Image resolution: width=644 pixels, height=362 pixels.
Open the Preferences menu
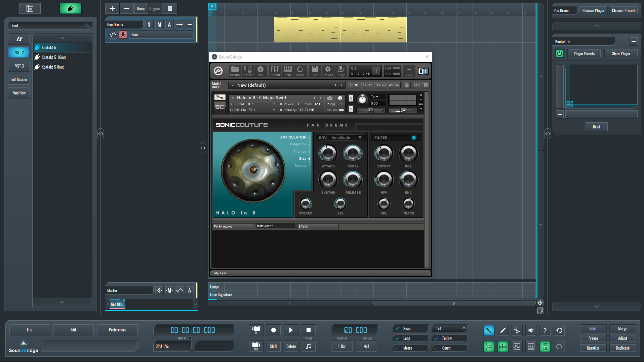click(x=117, y=330)
